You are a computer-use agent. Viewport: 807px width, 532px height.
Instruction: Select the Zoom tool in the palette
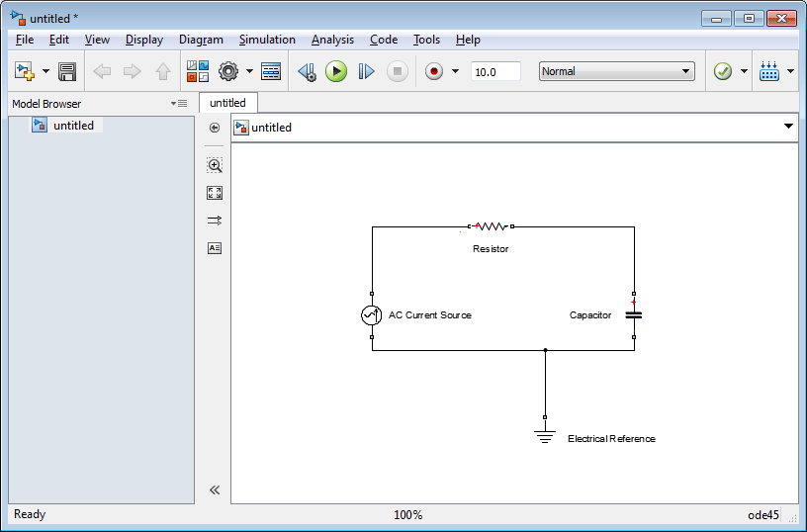(x=215, y=165)
